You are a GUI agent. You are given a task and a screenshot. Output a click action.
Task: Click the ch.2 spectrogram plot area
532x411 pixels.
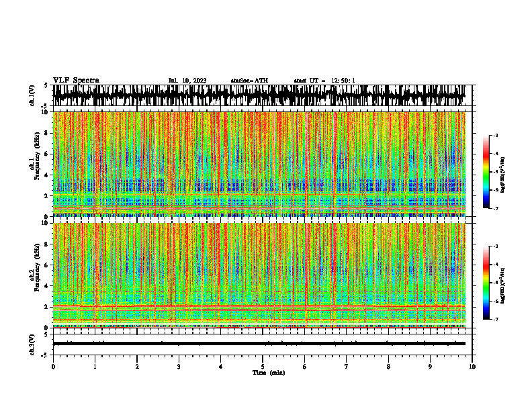click(x=259, y=275)
